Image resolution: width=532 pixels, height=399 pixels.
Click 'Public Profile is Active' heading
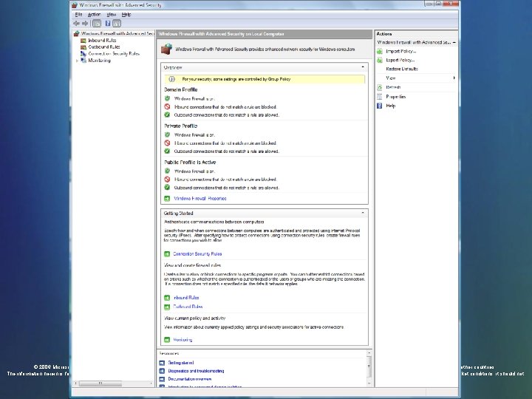coord(190,162)
